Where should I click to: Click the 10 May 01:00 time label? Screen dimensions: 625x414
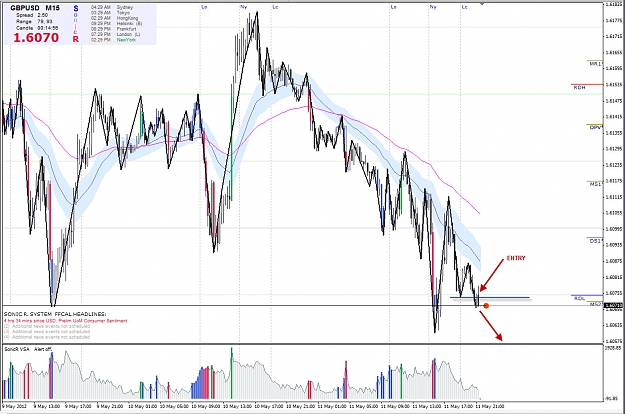point(142,406)
